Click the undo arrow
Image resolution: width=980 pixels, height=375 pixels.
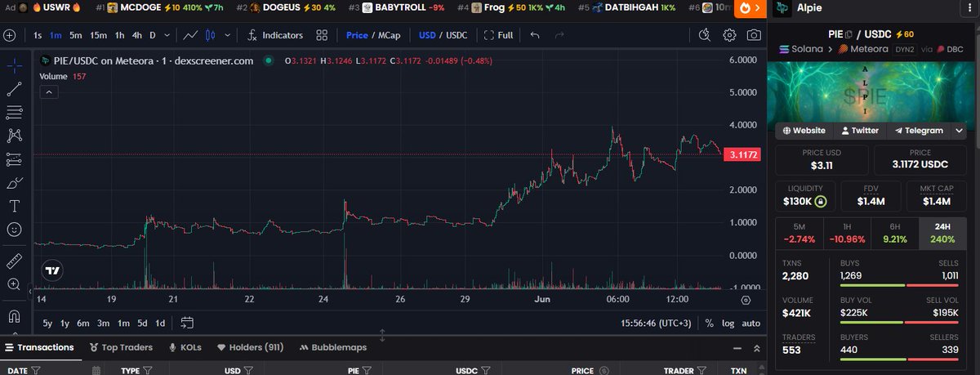click(535, 35)
